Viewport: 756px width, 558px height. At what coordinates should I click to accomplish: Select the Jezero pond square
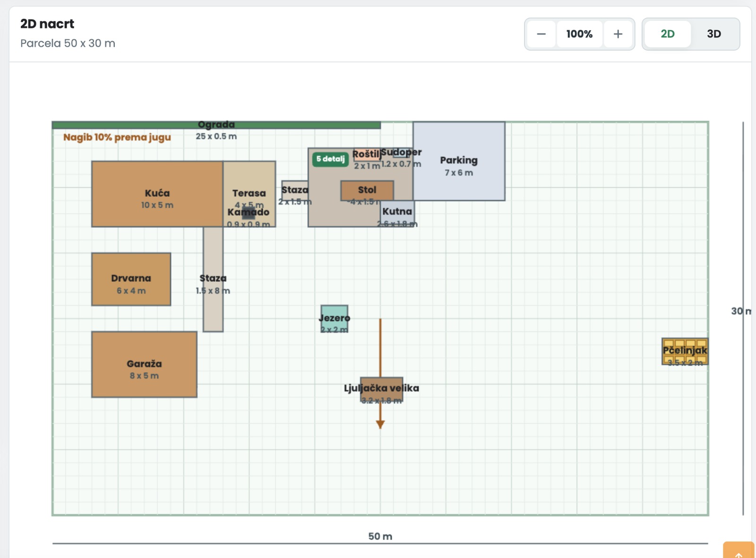335,318
